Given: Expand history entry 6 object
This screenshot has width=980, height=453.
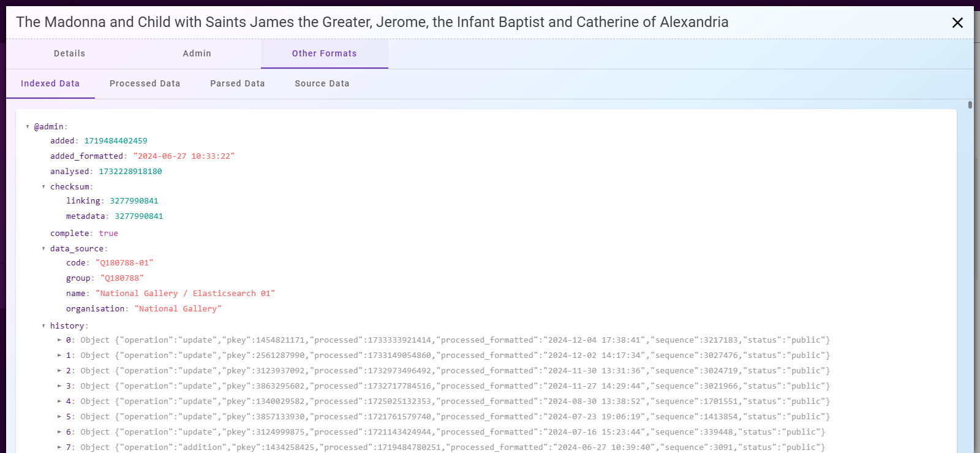Looking at the screenshot, I should (59, 432).
